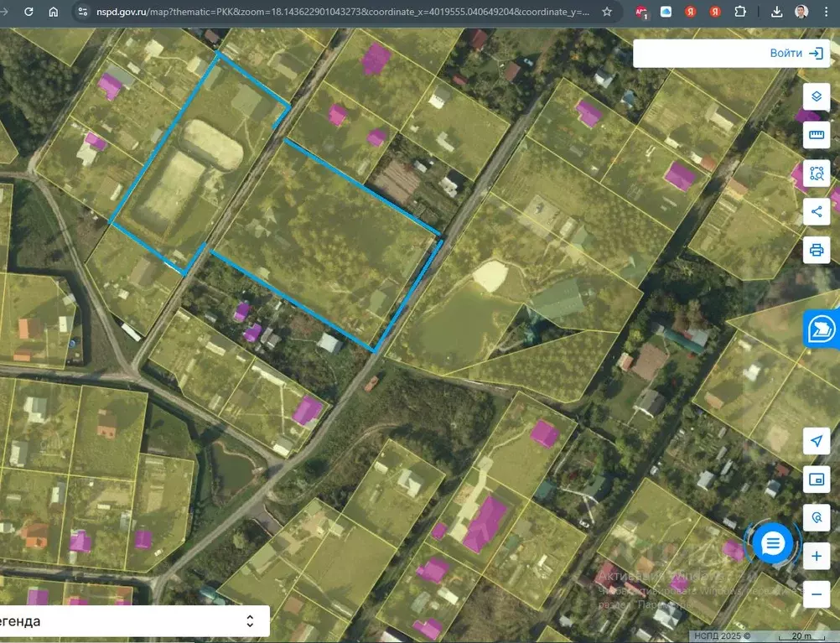Center map on my location
Screen dimensions: 840x643
[x=816, y=441]
